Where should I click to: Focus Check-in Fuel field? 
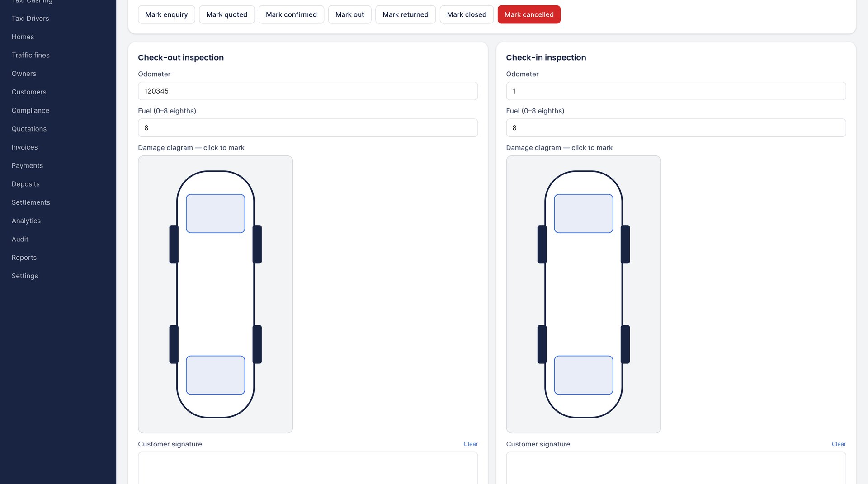pyautogui.click(x=676, y=128)
